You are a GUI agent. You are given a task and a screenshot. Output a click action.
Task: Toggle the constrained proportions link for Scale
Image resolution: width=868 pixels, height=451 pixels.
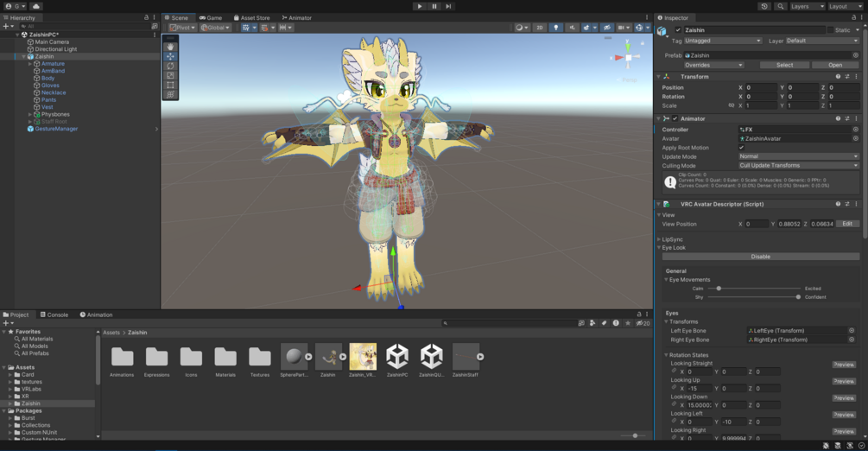pyautogui.click(x=732, y=105)
